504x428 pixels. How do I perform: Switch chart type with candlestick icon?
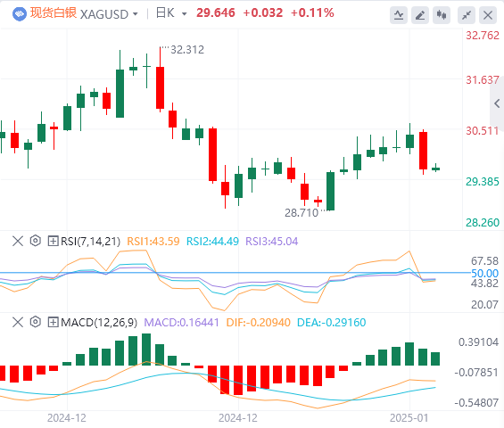pos(442,15)
